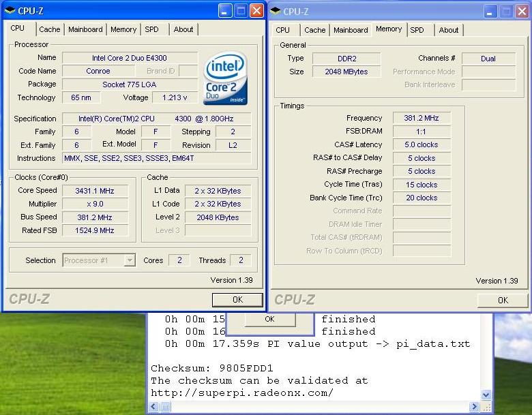The image size is (532, 415).
Task: Open Cache tab in left CPU-Z window
Action: pos(50,29)
